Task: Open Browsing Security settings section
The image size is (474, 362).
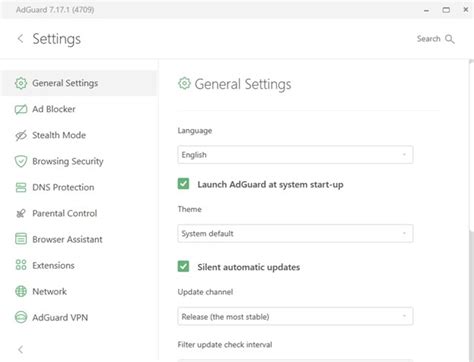Action: click(79, 161)
